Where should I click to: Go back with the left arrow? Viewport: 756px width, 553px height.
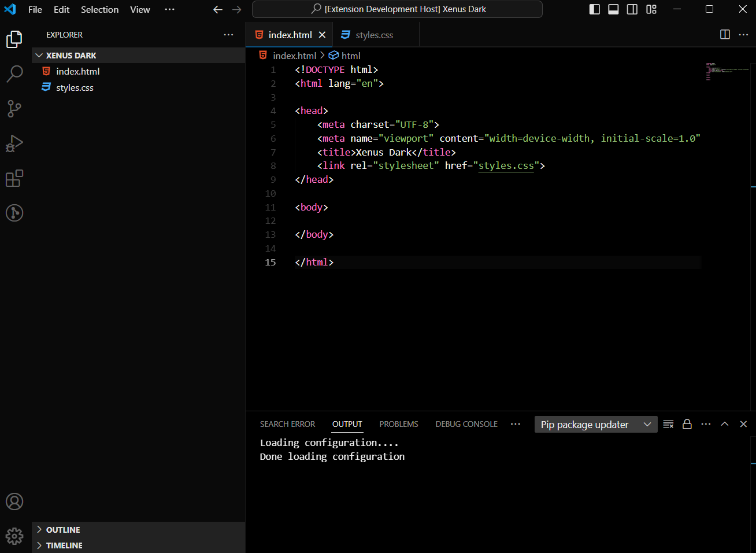pos(217,9)
